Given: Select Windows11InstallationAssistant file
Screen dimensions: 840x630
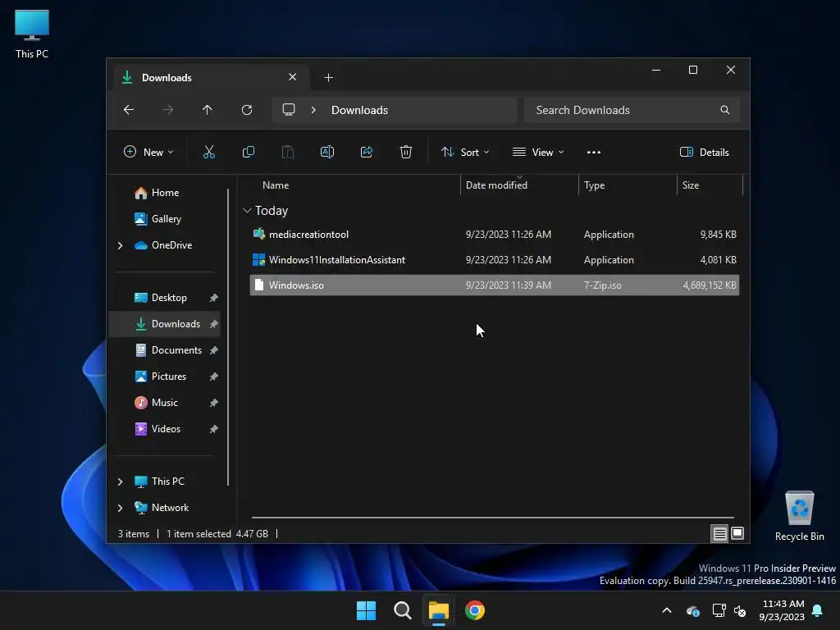Looking at the screenshot, I should (x=495, y=260).
